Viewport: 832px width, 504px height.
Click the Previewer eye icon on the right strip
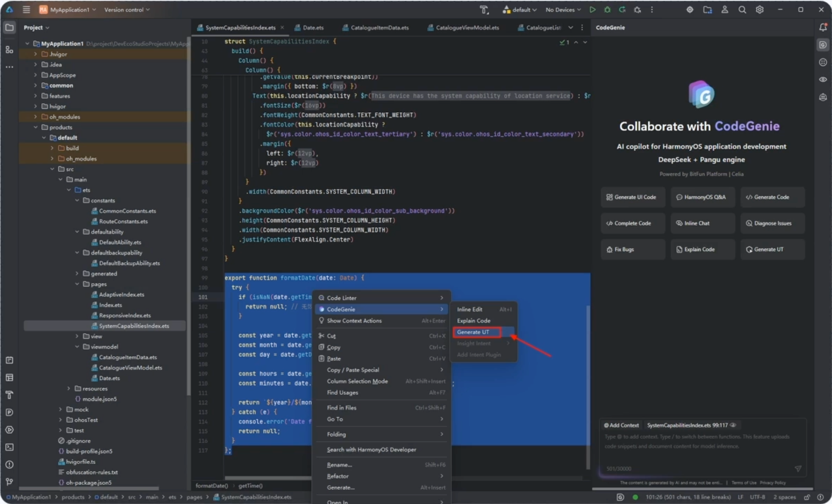tap(823, 80)
